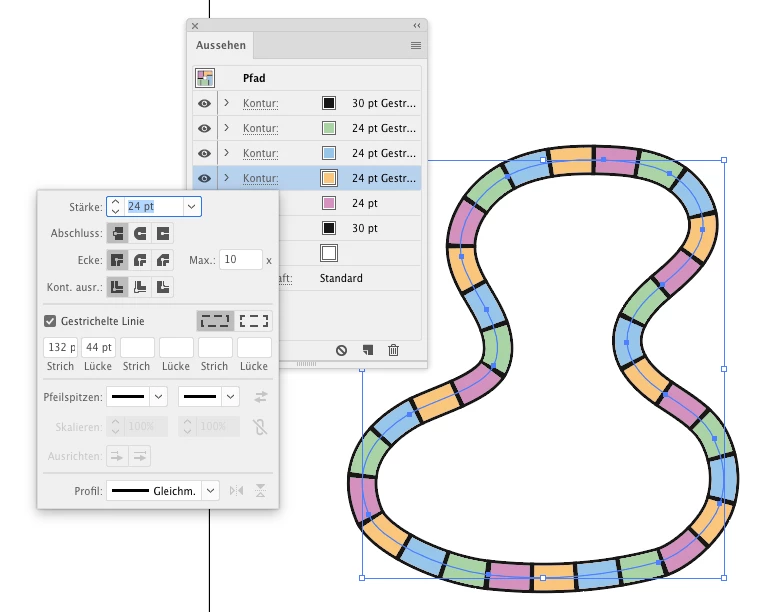This screenshot has width=771, height=612.
Task: Hide the black 30 pt Gestr. Kontur
Action: click(x=205, y=103)
